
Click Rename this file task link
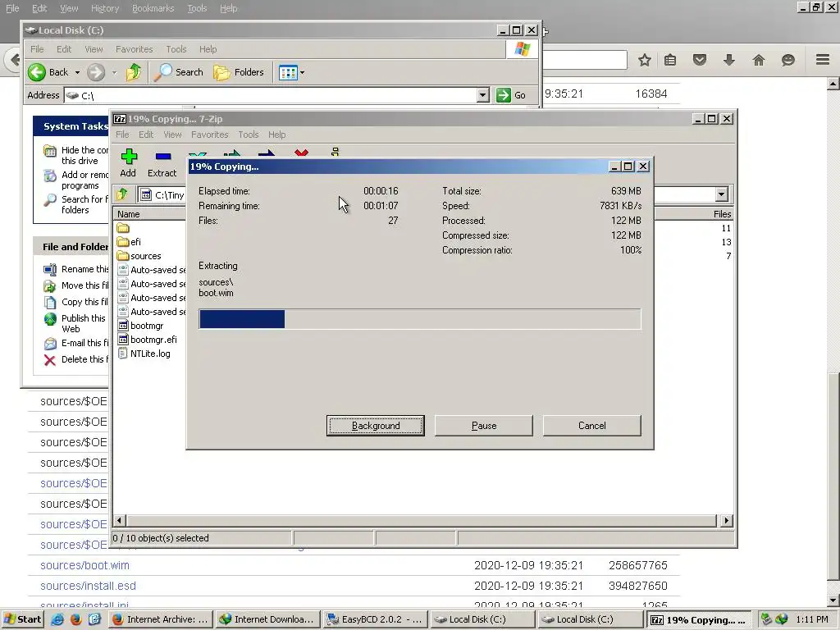click(x=84, y=269)
